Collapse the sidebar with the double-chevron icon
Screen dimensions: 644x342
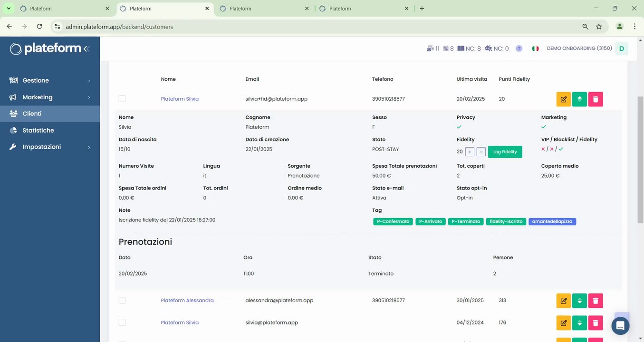pos(87,48)
